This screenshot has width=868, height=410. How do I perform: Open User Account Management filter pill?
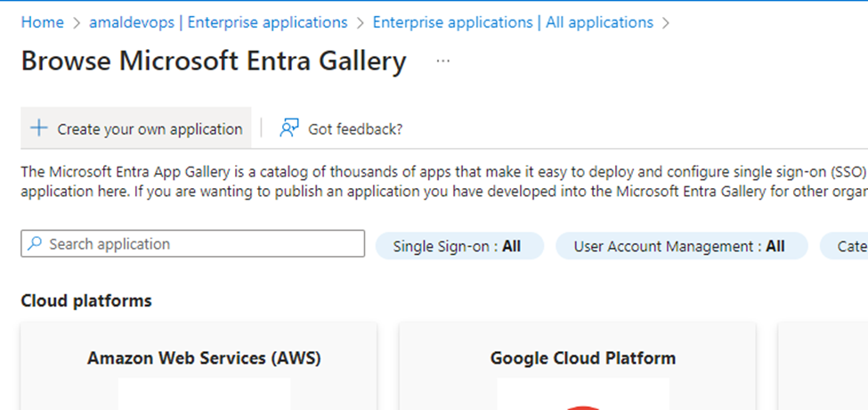681,246
